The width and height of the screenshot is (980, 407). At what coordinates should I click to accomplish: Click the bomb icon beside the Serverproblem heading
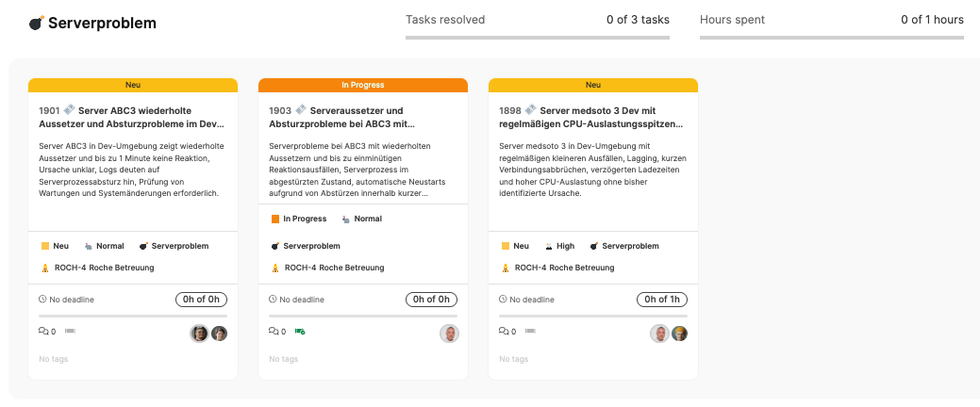tap(36, 24)
